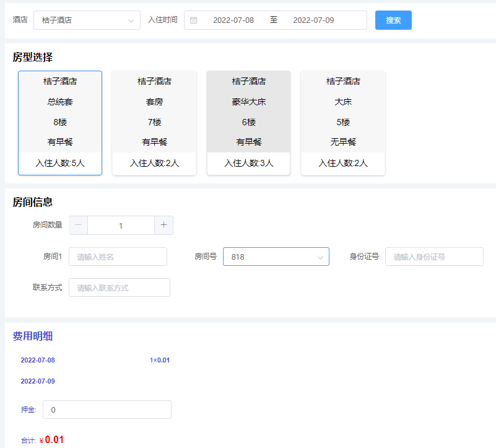Viewport: 496px width, 448px height.
Task: Choose the 套房 room type card
Action: point(154,112)
